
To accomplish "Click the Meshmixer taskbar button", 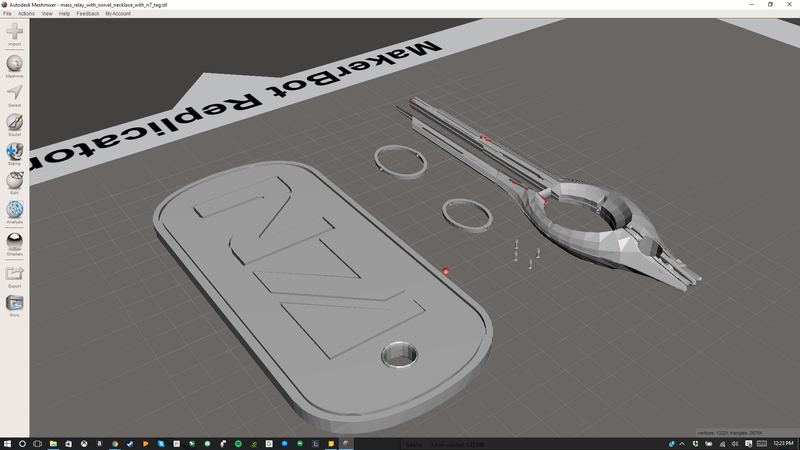I will [x=346, y=443].
